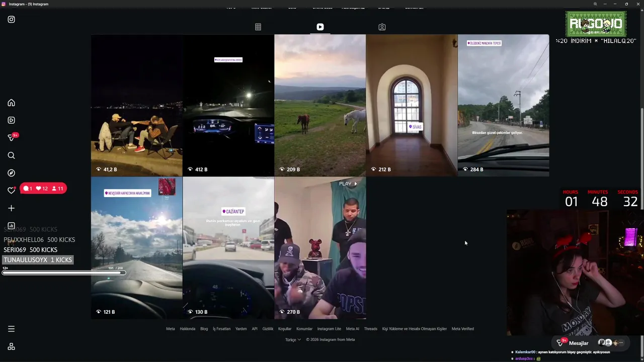Click the 209 B view count on the horses reel
644x362 pixels.
click(289, 169)
